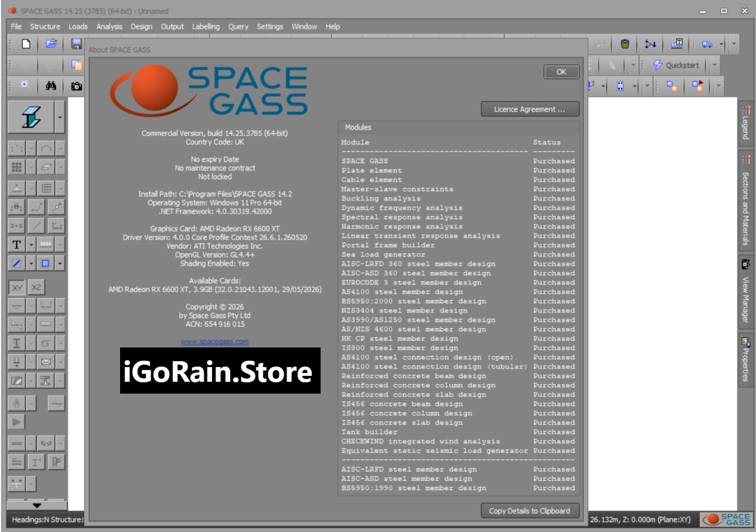Open the Design menu

(x=141, y=27)
